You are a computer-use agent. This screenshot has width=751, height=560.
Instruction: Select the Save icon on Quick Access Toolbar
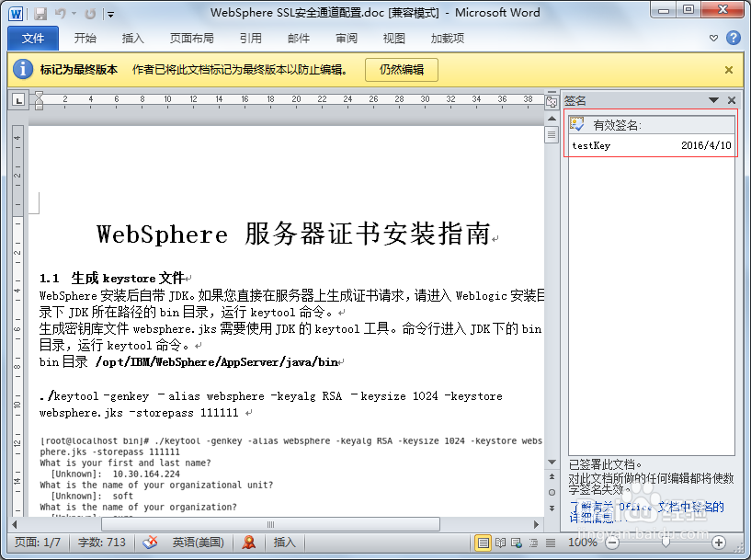(39, 12)
